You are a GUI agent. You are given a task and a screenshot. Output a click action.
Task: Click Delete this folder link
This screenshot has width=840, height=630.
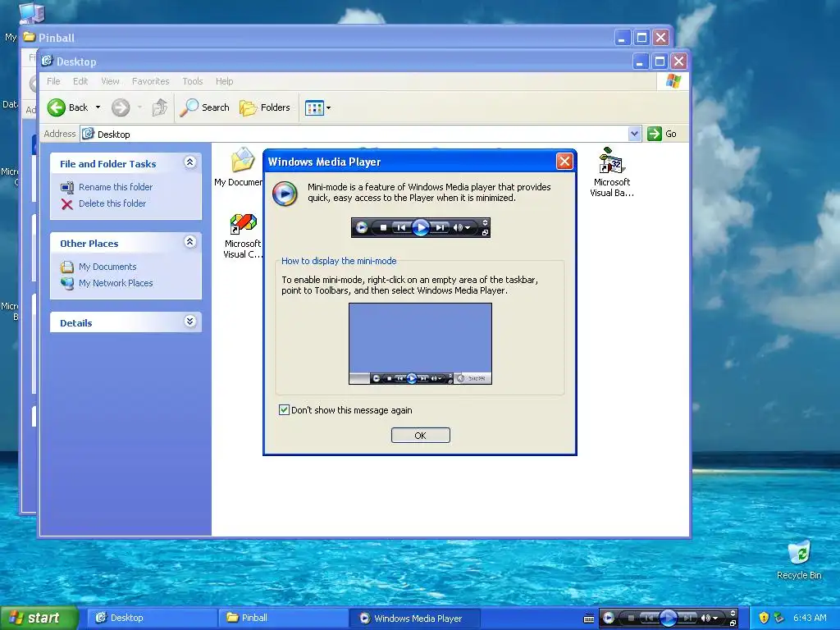[x=112, y=203]
